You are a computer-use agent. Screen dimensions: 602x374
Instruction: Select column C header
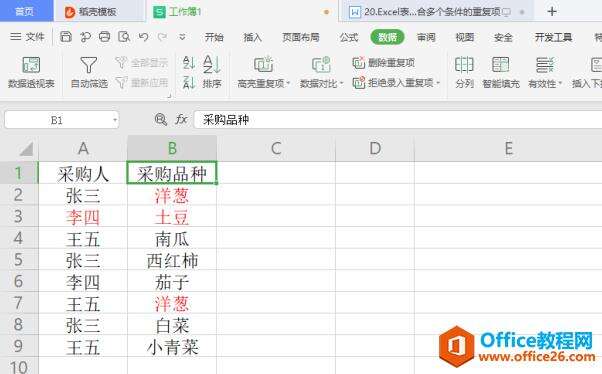(x=276, y=148)
